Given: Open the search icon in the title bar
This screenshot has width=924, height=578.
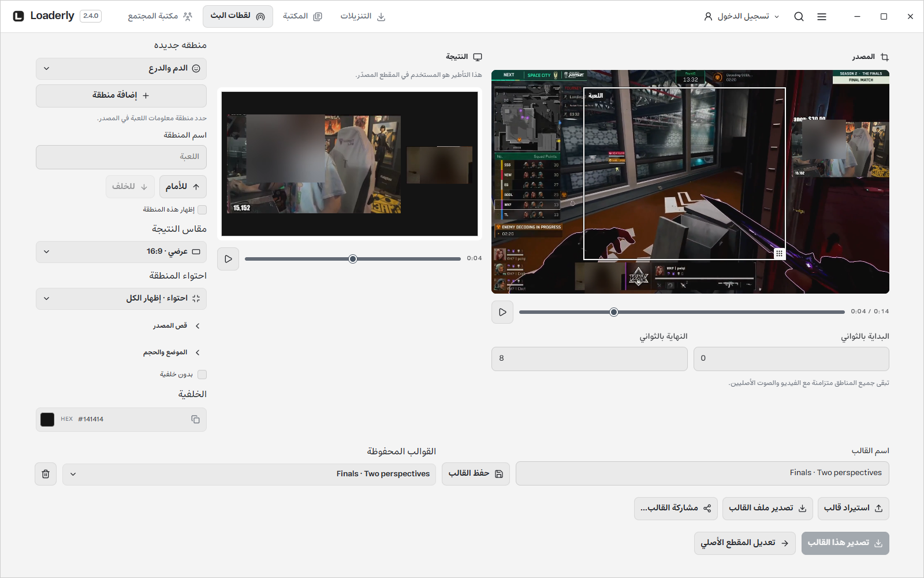Looking at the screenshot, I should point(799,17).
